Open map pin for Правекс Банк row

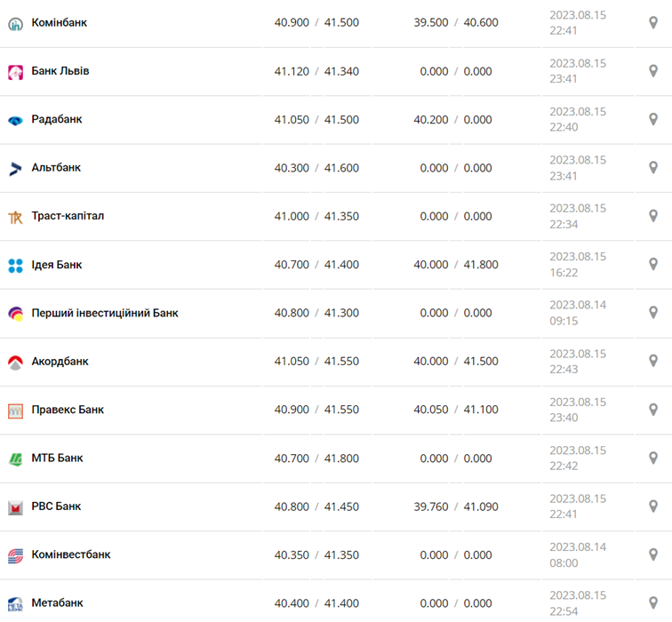(653, 410)
